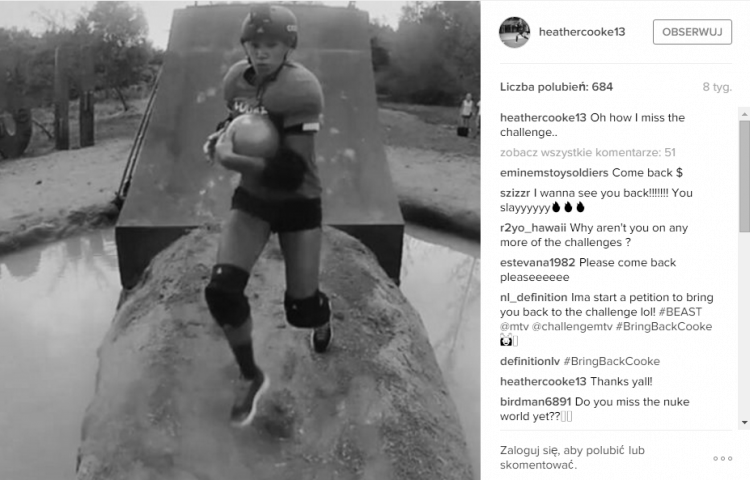The height and width of the screenshot is (480, 750).
Task: Open estevana1982 commenter profile
Action: pyautogui.click(x=538, y=262)
